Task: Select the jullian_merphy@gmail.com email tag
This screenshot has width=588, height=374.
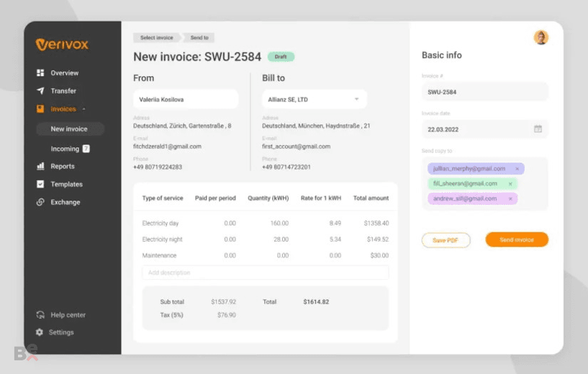Action: (476, 168)
